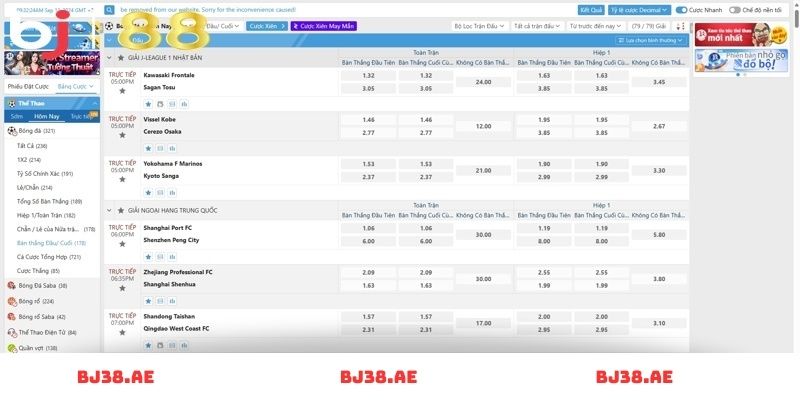The height and width of the screenshot is (400, 800).
Task: Click the Bóng rổ basketball sidebar icon
Action: pos(12,301)
